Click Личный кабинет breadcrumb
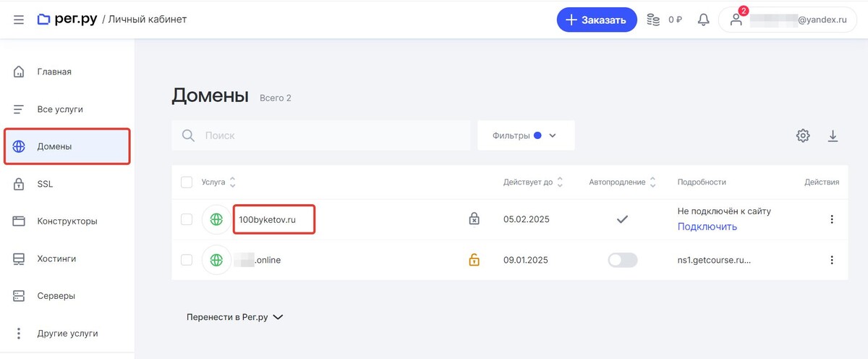The width and height of the screenshot is (868, 359). 148,20
